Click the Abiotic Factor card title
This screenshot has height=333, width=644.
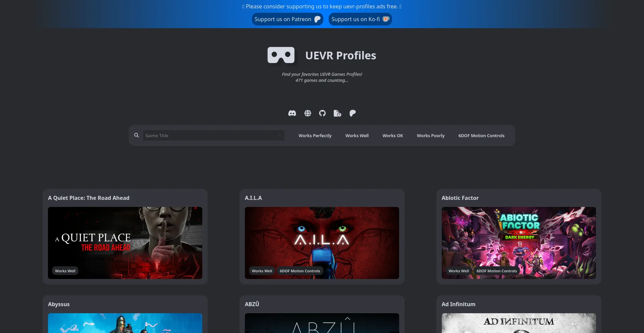(460, 198)
